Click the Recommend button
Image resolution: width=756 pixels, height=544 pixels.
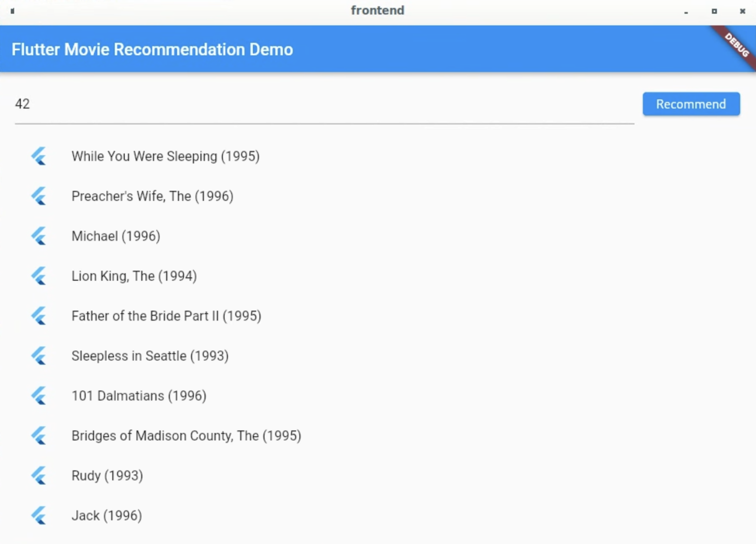pyautogui.click(x=691, y=104)
